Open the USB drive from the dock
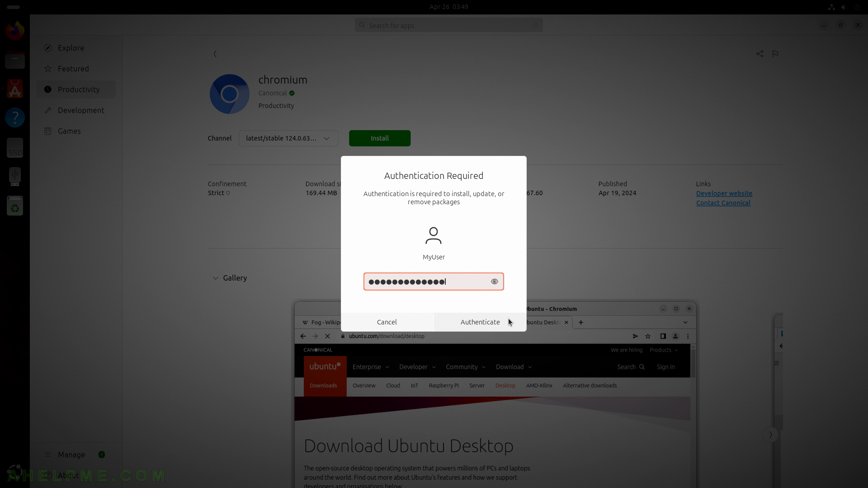The width and height of the screenshot is (868, 488). (x=15, y=176)
